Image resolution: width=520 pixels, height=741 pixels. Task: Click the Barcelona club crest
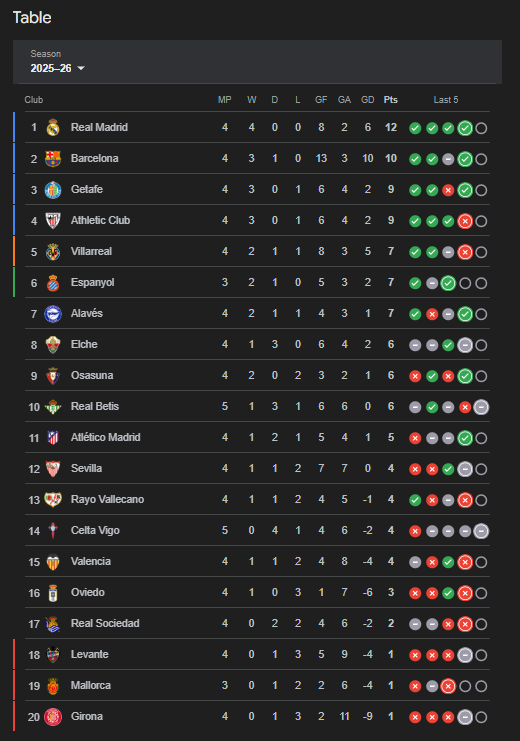[53, 159]
